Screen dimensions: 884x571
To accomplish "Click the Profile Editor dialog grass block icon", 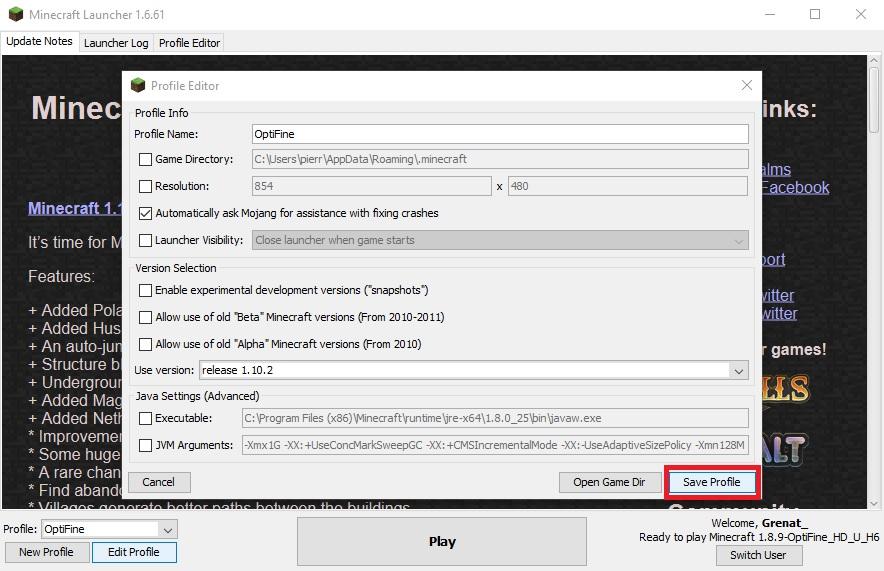I will tap(138, 85).
